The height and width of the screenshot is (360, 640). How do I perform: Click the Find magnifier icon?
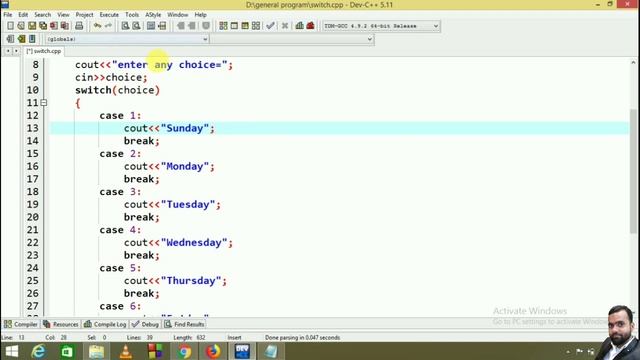pyautogui.click(x=125, y=26)
